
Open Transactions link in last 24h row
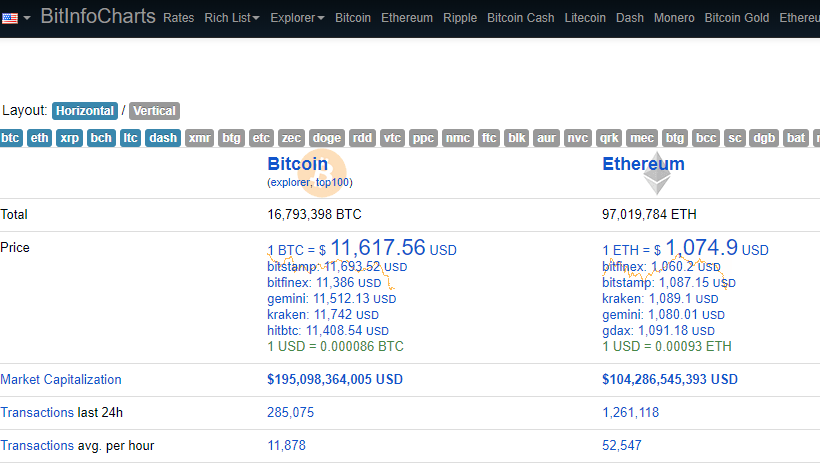(37, 413)
